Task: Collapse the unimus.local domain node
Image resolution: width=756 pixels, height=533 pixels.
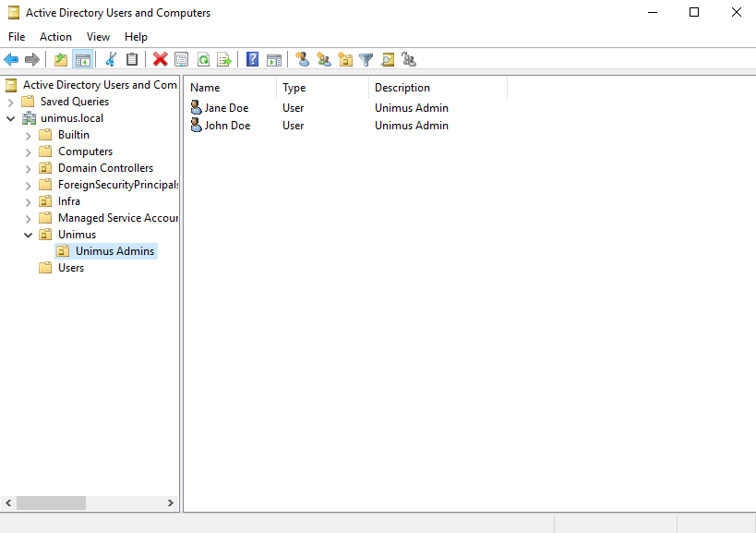Action: tap(10, 117)
